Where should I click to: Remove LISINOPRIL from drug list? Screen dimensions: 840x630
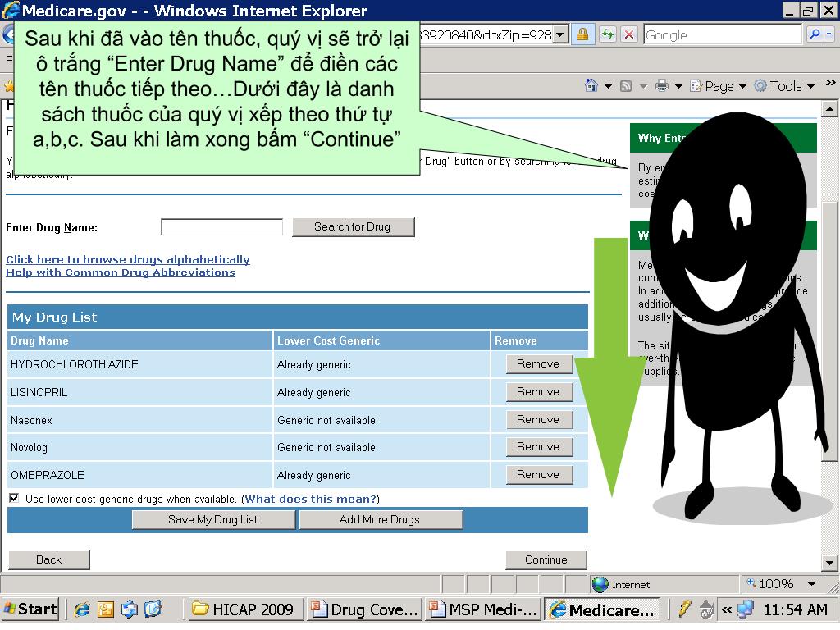tap(539, 391)
